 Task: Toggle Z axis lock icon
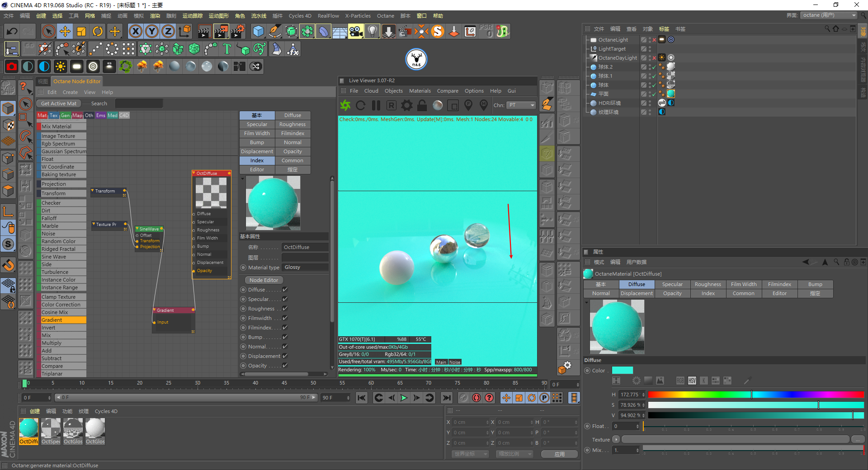click(x=168, y=31)
